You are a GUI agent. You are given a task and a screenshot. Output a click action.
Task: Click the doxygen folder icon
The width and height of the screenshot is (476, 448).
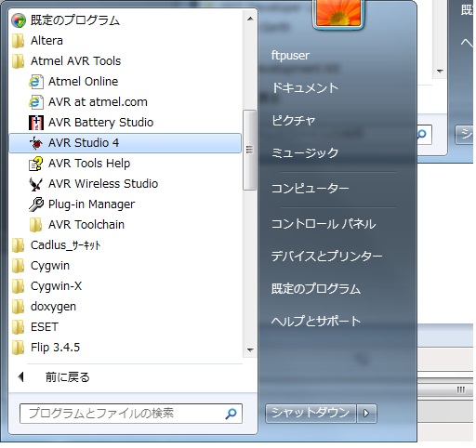pos(19,307)
